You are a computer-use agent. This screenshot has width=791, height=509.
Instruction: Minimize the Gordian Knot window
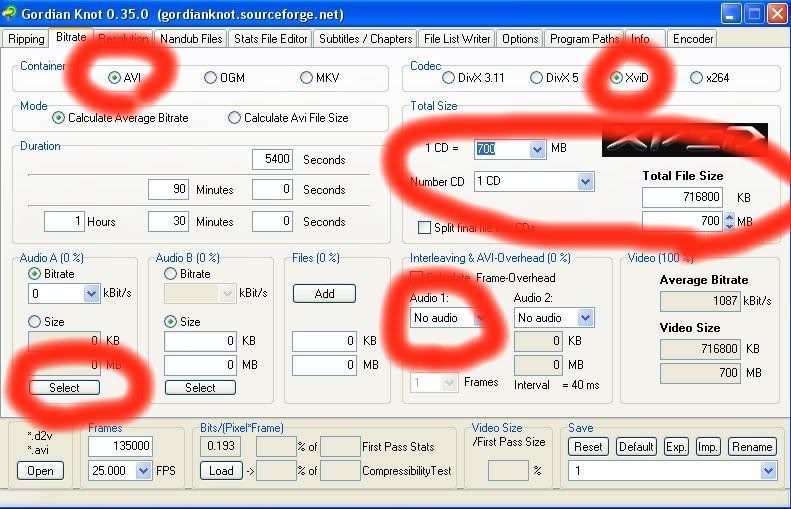pyautogui.click(x=730, y=14)
